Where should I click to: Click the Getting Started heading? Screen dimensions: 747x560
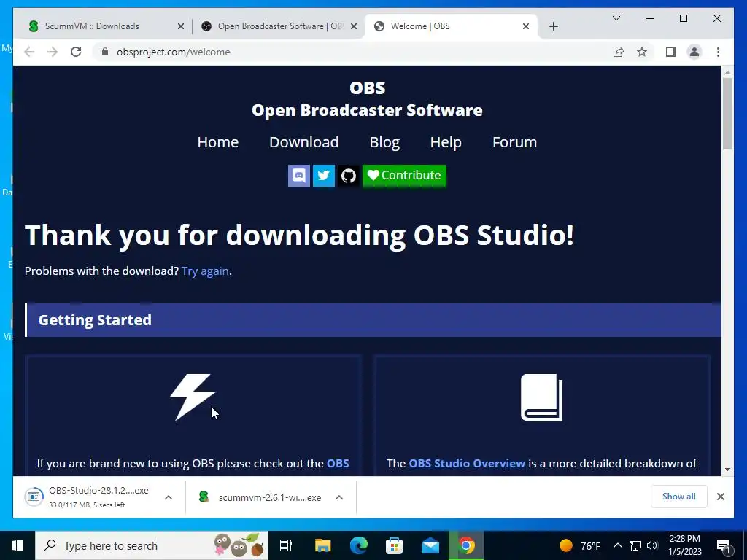(95, 320)
